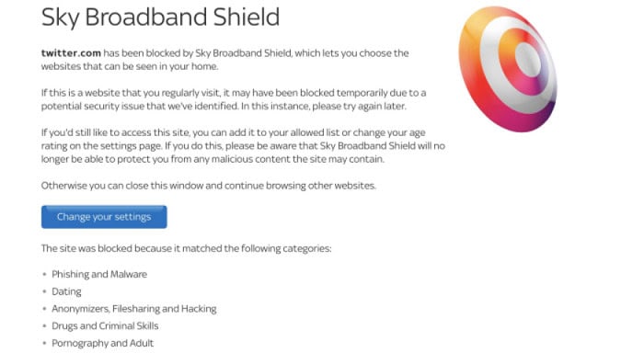Click the 'Otherwise you can close this window' sentence
The width and height of the screenshot is (644, 353).
point(208,186)
